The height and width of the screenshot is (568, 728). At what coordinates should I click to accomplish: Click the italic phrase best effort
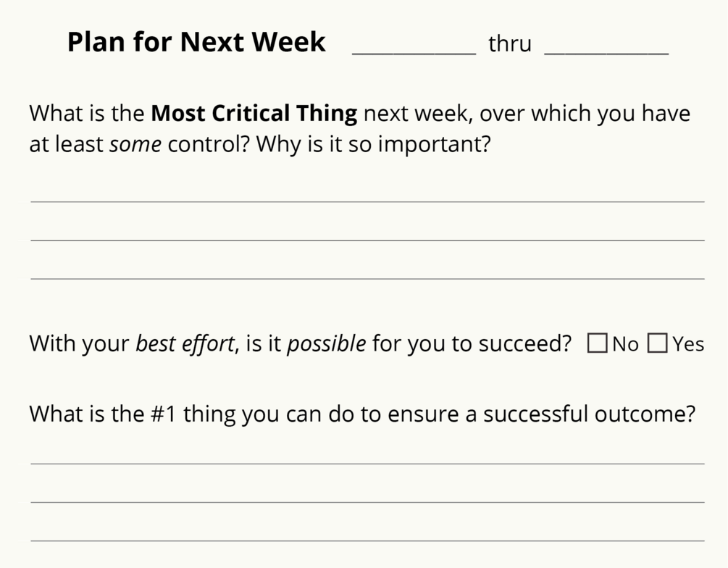tap(185, 343)
